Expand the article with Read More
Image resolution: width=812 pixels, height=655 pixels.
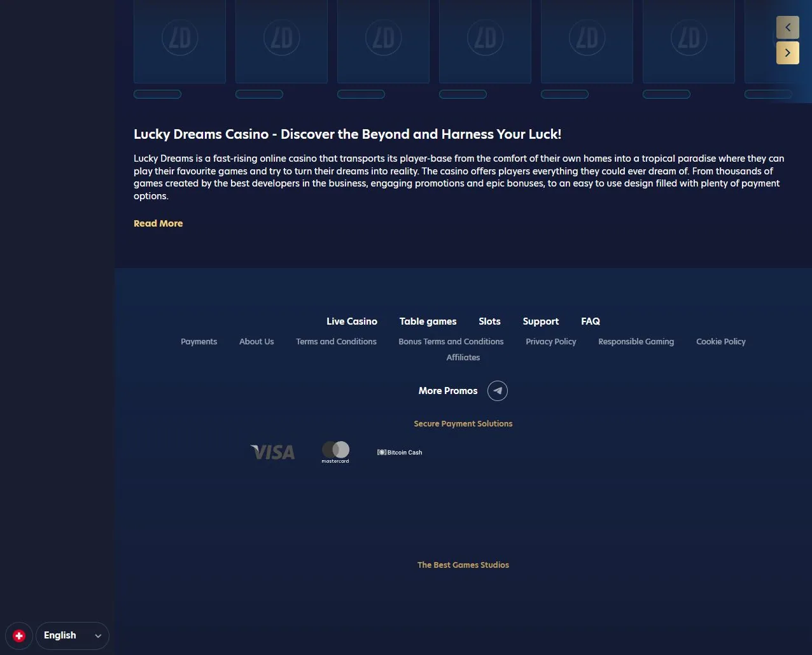pyautogui.click(x=158, y=223)
